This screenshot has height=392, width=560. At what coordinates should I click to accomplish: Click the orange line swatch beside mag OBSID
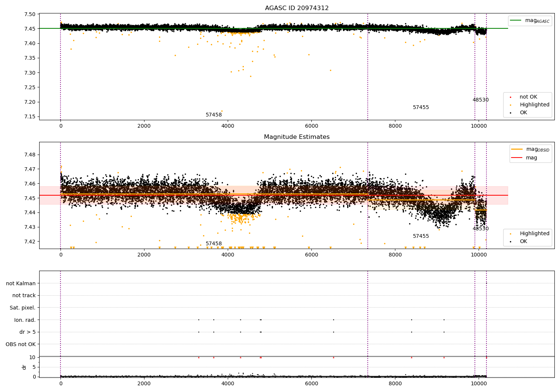click(517, 149)
